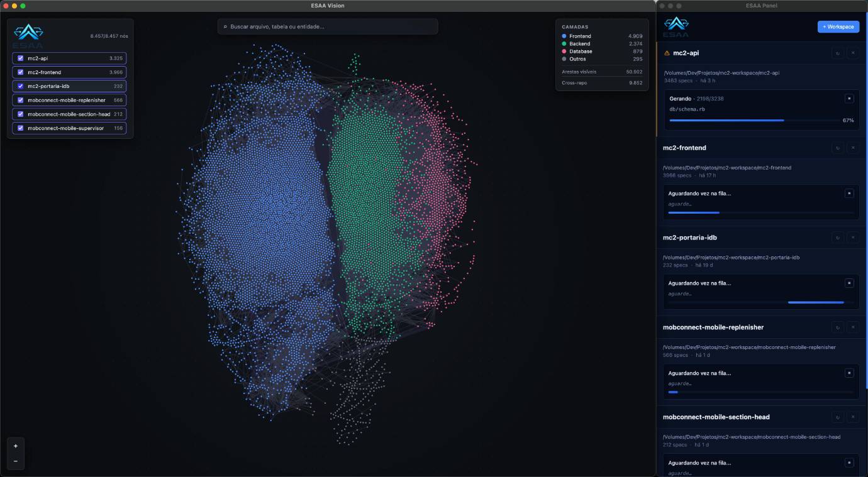The height and width of the screenshot is (477, 868).
Task: Click the '9.852' cross-repo value
Action: click(636, 83)
